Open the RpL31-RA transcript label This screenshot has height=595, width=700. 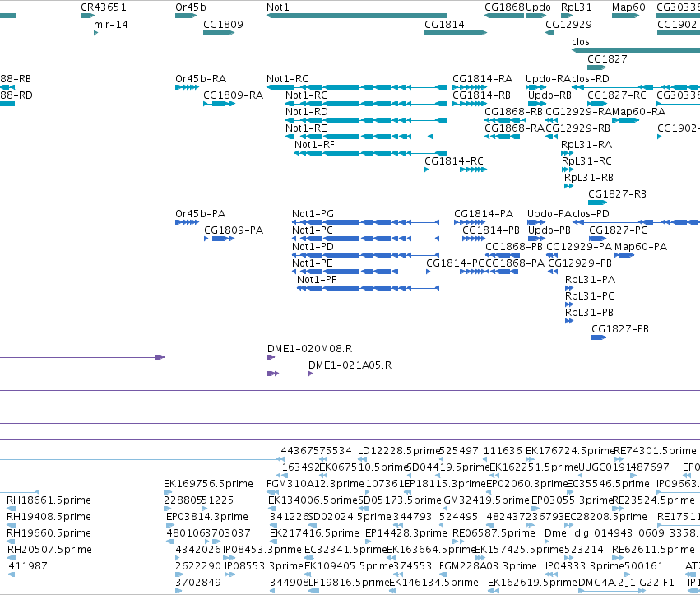click(x=586, y=145)
